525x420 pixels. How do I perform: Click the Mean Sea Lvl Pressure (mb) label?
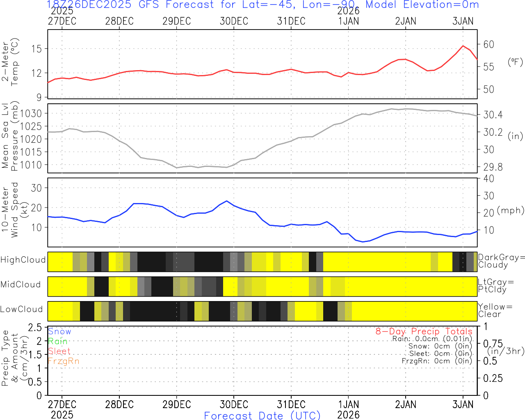(x=10, y=136)
